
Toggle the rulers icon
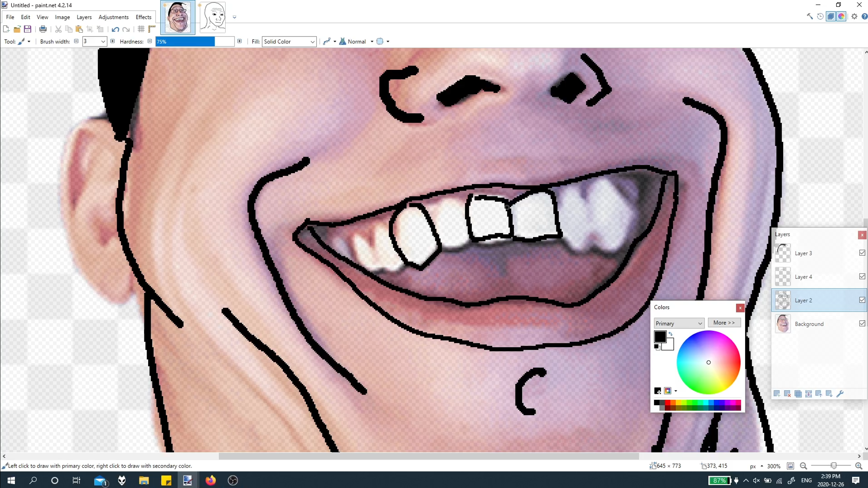point(152,29)
